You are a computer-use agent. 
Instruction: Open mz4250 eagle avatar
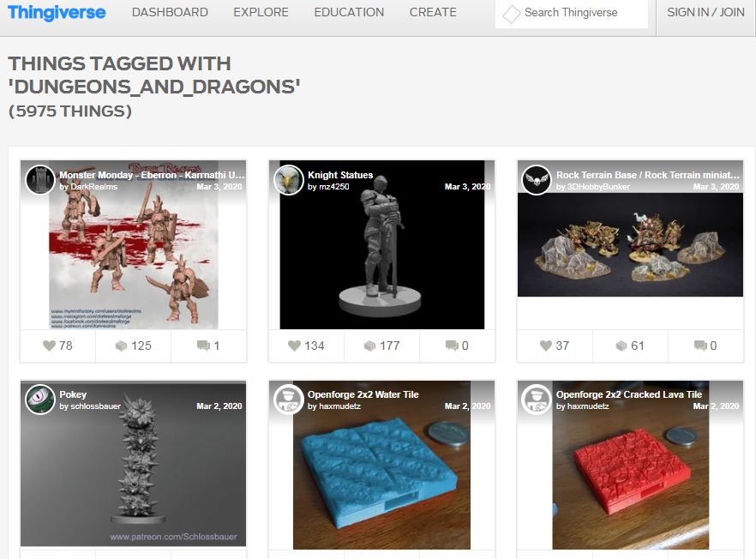pyautogui.click(x=288, y=180)
